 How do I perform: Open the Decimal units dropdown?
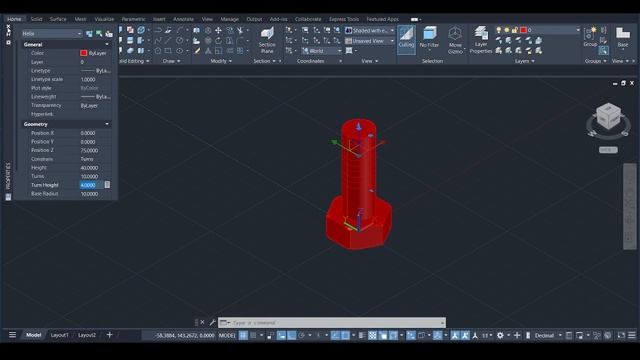point(548,336)
